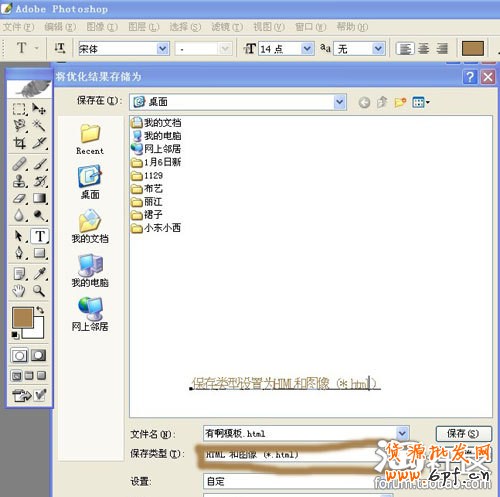Open the 14 点 font size dropdown
Image resolution: width=500 pixels, height=497 pixels.
coord(307,49)
